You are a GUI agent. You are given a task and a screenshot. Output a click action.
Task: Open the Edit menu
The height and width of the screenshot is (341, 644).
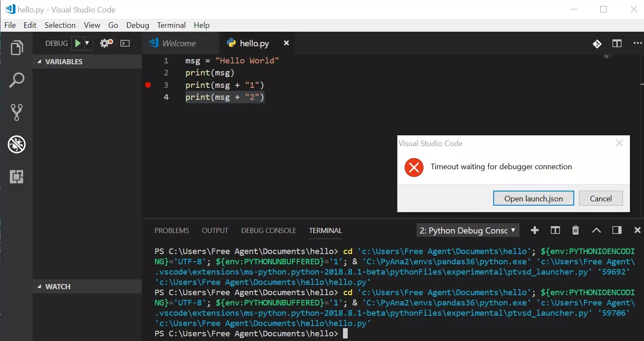coord(30,25)
